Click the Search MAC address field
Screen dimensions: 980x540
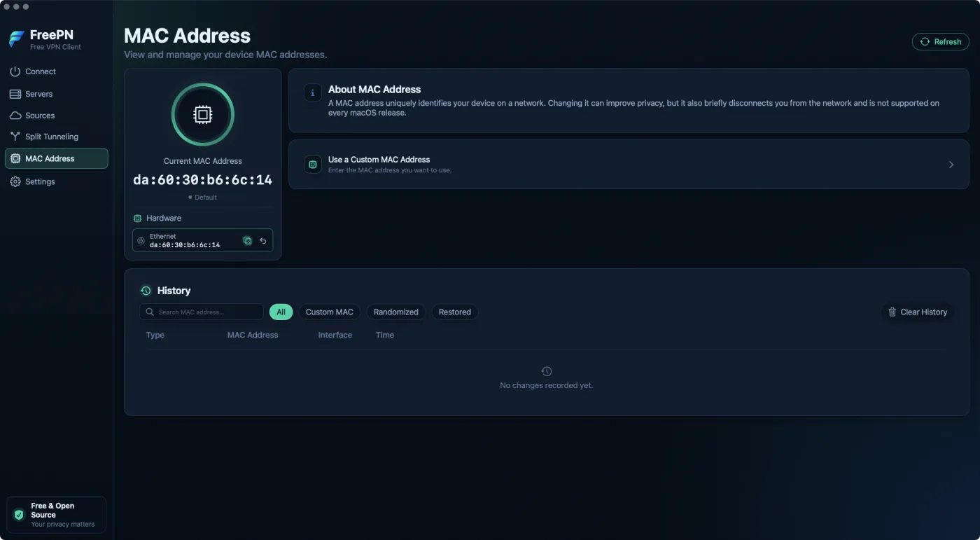click(x=202, y=312)
